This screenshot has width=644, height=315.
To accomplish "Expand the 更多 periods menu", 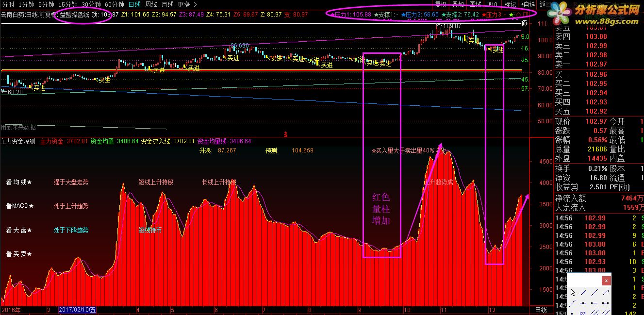I will click(x=187, y=4).
